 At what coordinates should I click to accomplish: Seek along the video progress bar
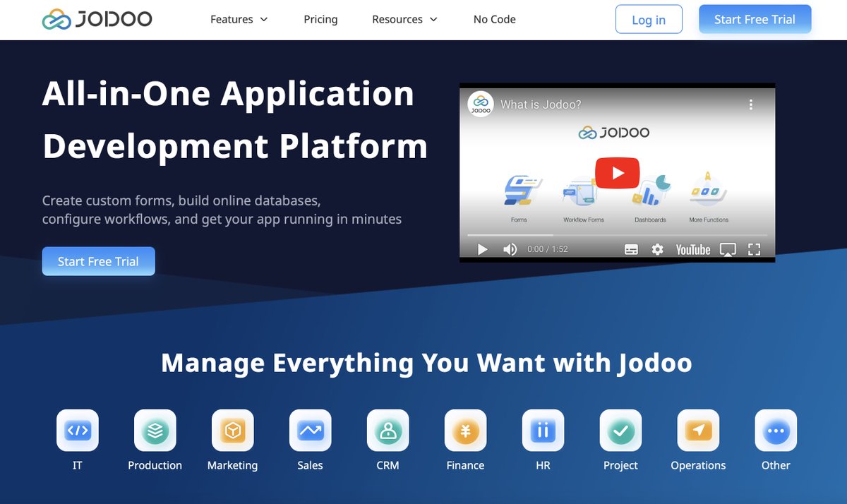pyautogui.click(x=617, y=234)
